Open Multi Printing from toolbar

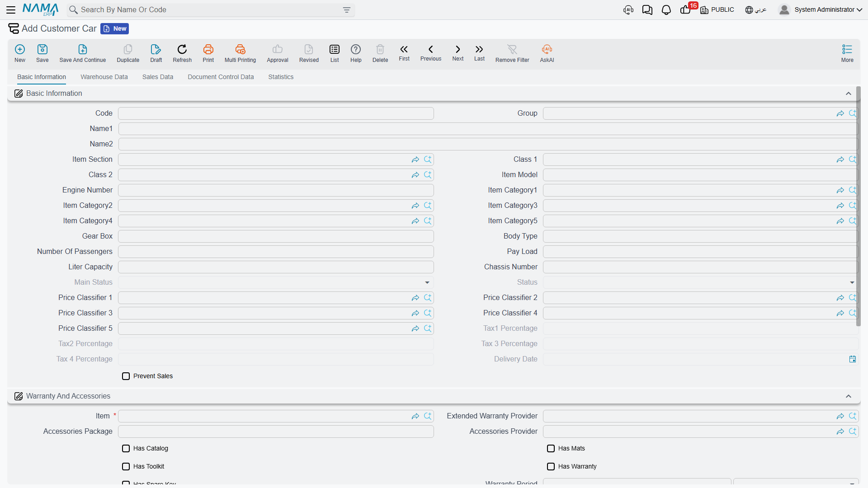point(240,53)
